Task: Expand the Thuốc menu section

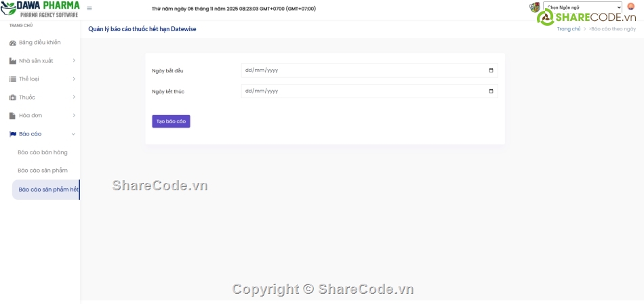Action: [x=73, y=97]
